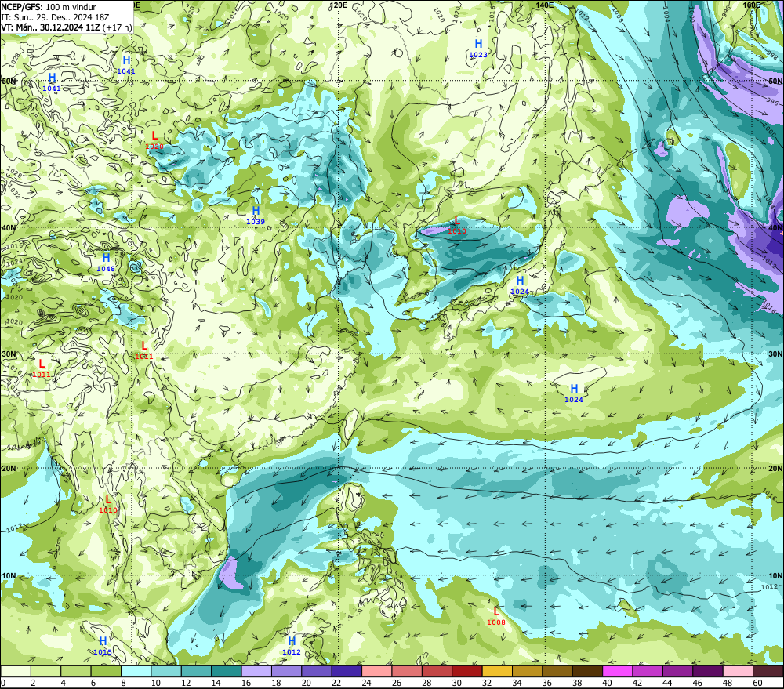Click the legend value '60'

(x=757, y=683)
